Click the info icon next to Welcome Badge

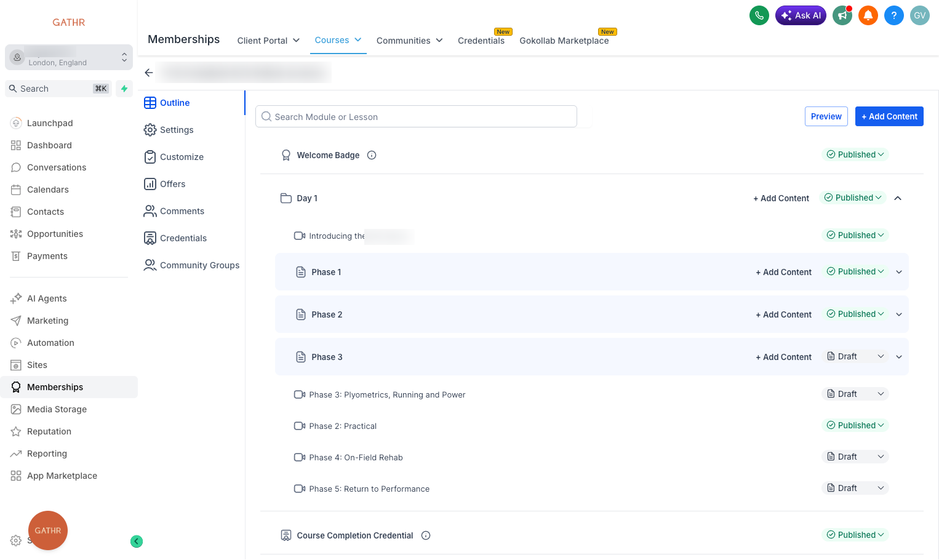click(372, 155)
